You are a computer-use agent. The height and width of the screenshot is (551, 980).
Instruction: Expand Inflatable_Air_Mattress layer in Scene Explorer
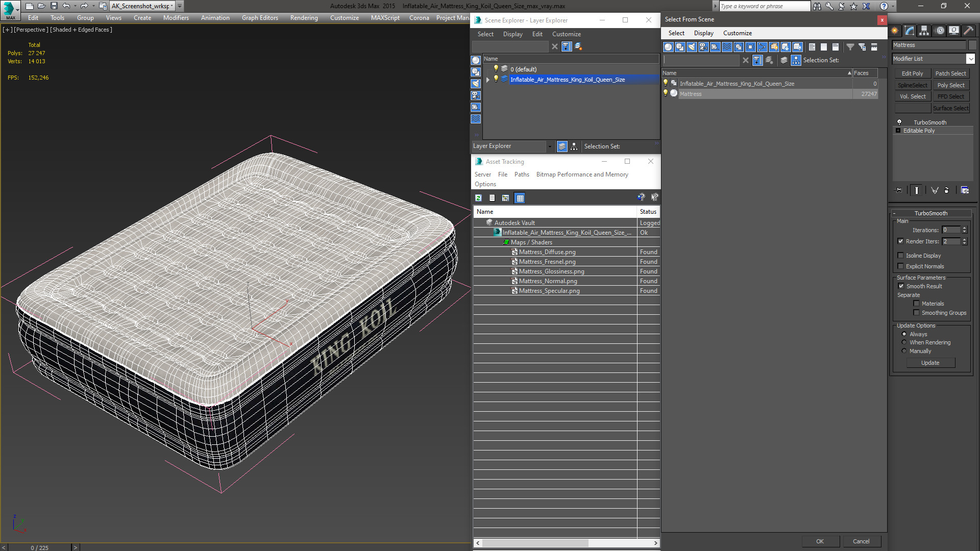tap(488, 80)
